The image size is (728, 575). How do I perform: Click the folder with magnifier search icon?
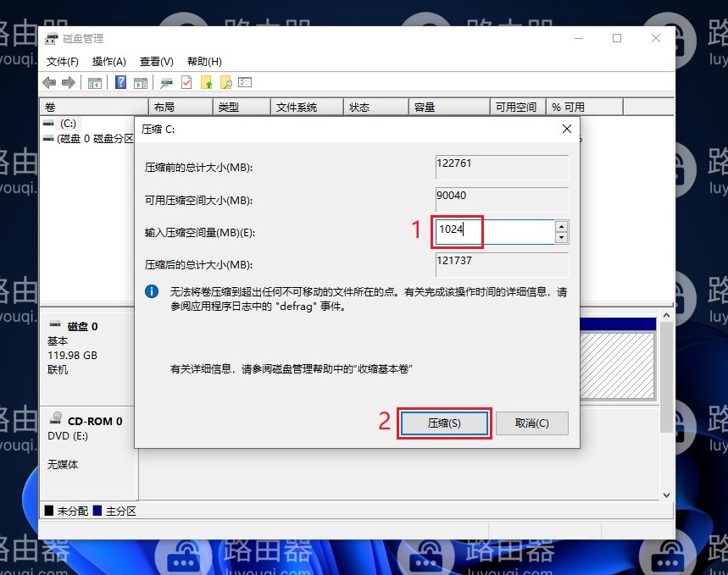[226, 82]
